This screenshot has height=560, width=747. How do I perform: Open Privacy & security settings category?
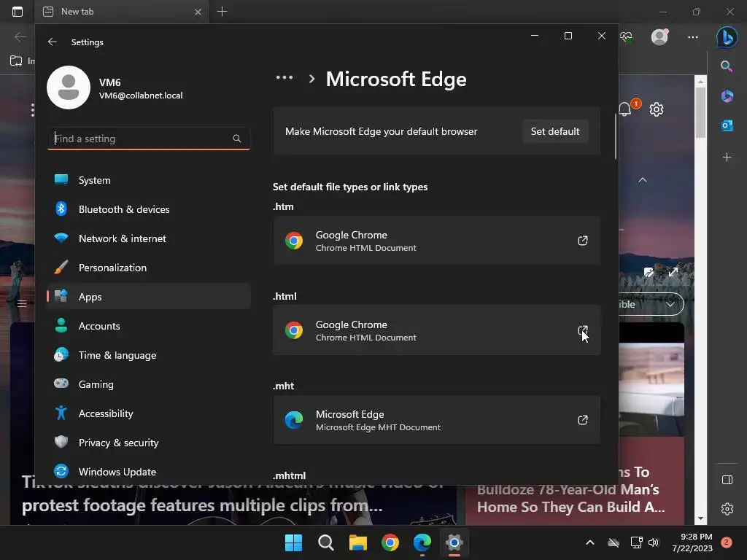(x=118, y=443)
